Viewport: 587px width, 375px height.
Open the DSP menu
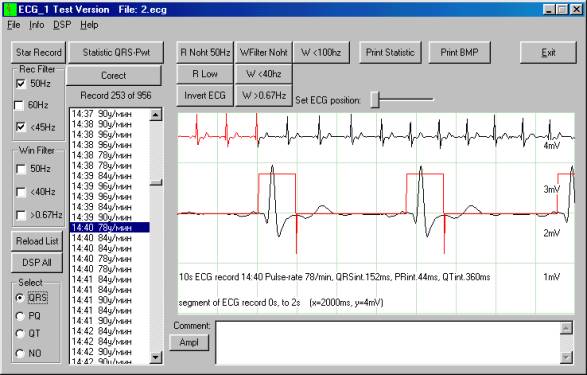62,25
